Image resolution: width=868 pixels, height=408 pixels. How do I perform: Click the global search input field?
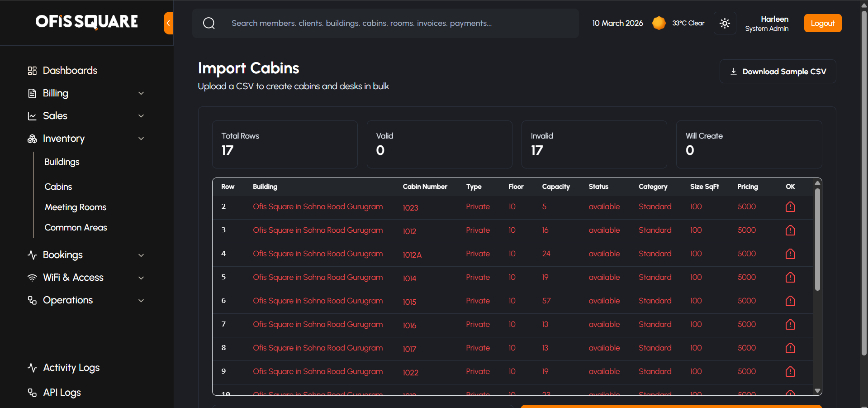click(384, 23)
